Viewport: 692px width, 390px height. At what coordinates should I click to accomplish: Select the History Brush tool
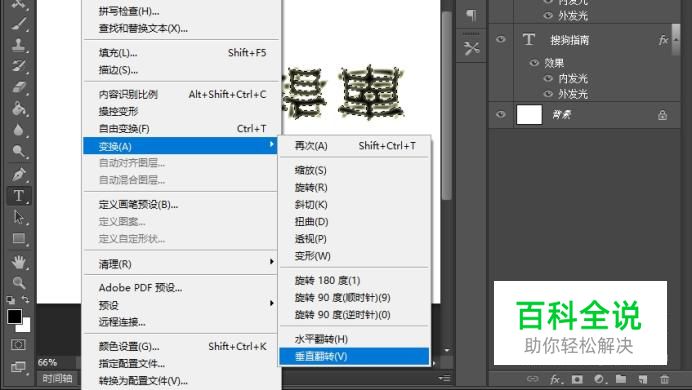pyautogui.click(x=18, y=66)
